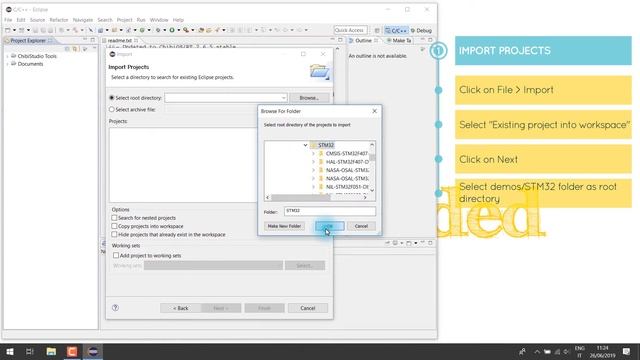Viewport: 640px width, 360px height.
Task: Minimize the Outline view
Action: (x=423, y=40)
